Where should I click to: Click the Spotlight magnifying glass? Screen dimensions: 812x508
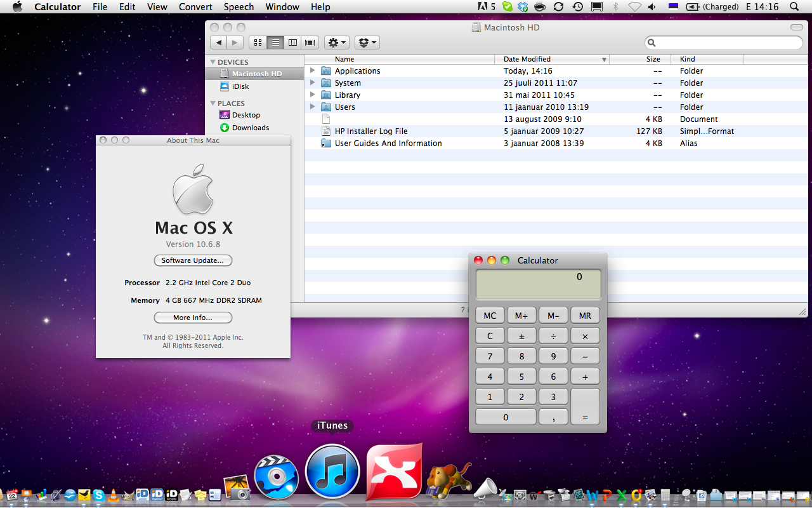(x=794, y=6)
